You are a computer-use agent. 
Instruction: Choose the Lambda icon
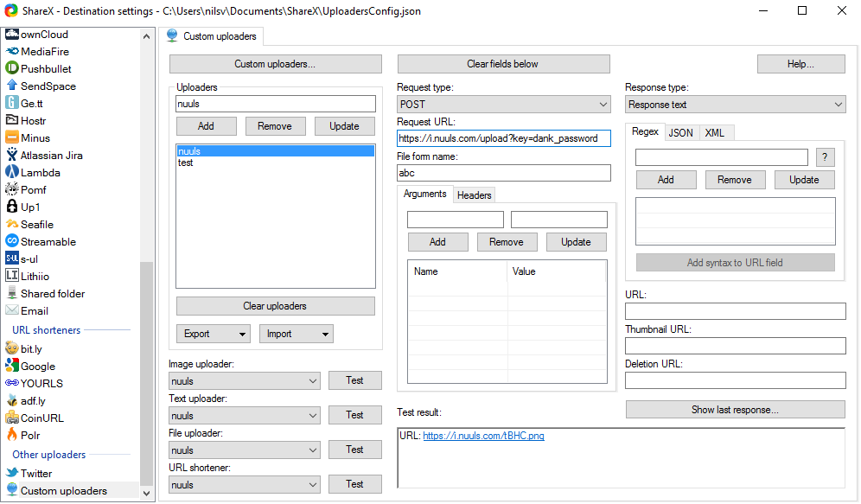pyautogui.click(x=11, y=172)
